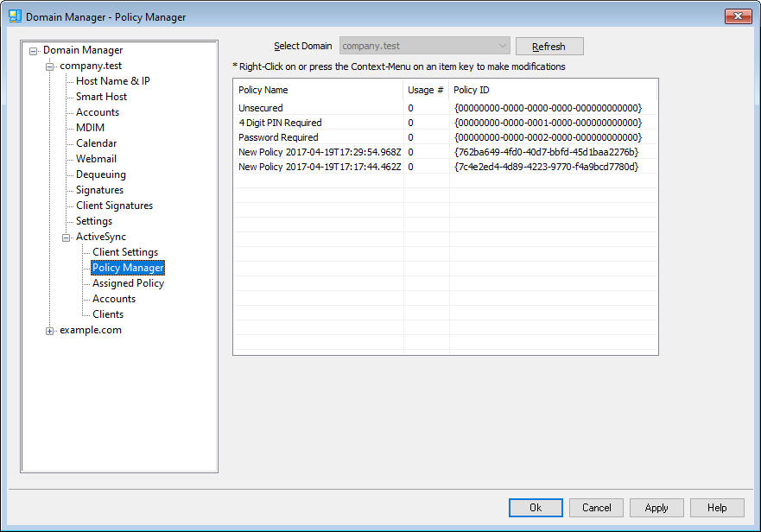Select Host Name & IP in tree
The width and height of the screenshot is (761, 532).
point(112,81)
